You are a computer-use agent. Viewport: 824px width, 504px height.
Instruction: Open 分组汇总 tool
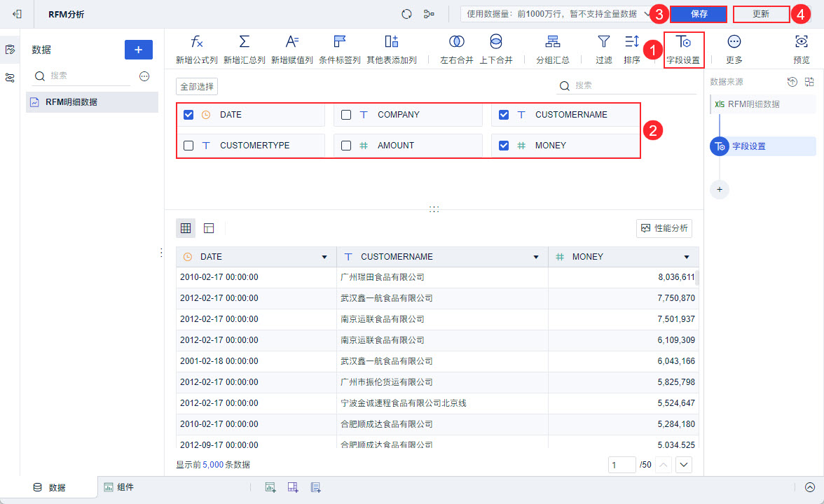tap(552, 49)
